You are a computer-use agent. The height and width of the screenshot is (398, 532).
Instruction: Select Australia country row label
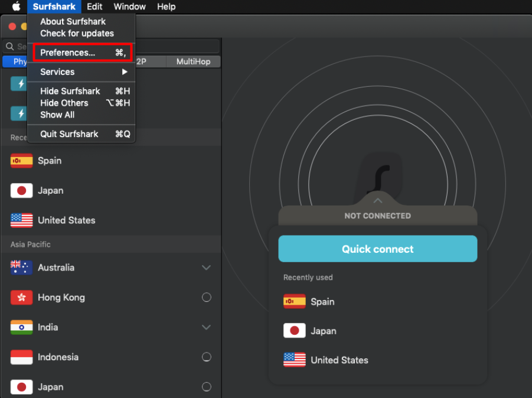[x=56, y=267]
